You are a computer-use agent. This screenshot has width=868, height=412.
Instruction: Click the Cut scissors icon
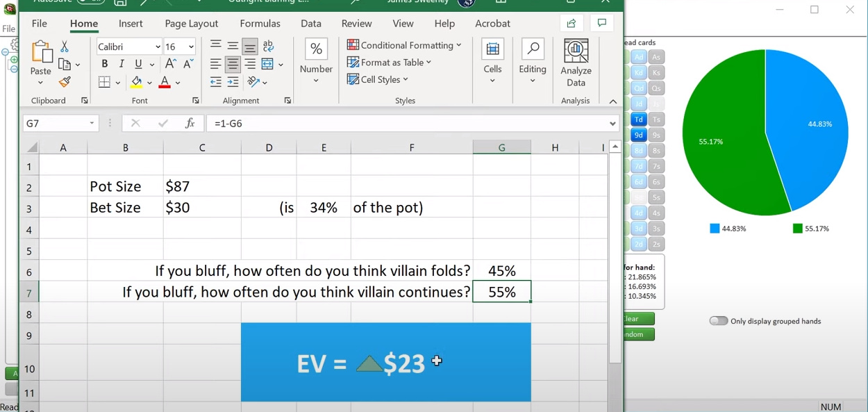[x=65, y=47]
